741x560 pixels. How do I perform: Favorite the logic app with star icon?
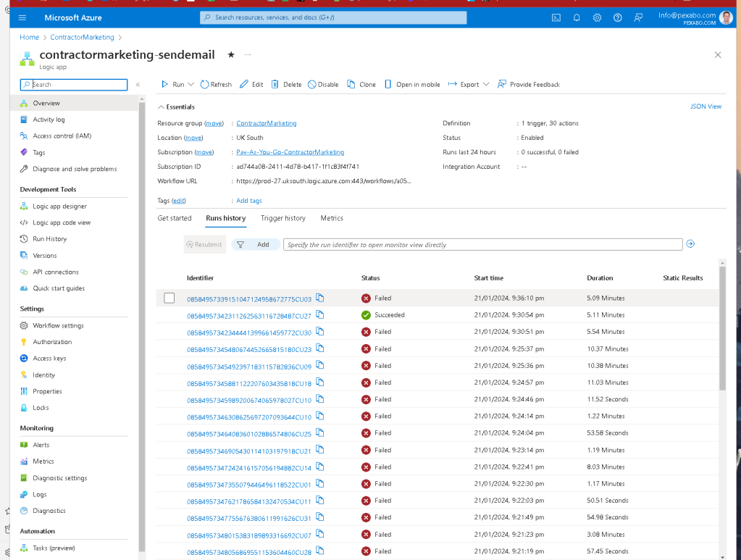pyautogui.click(x=231, y=55)
